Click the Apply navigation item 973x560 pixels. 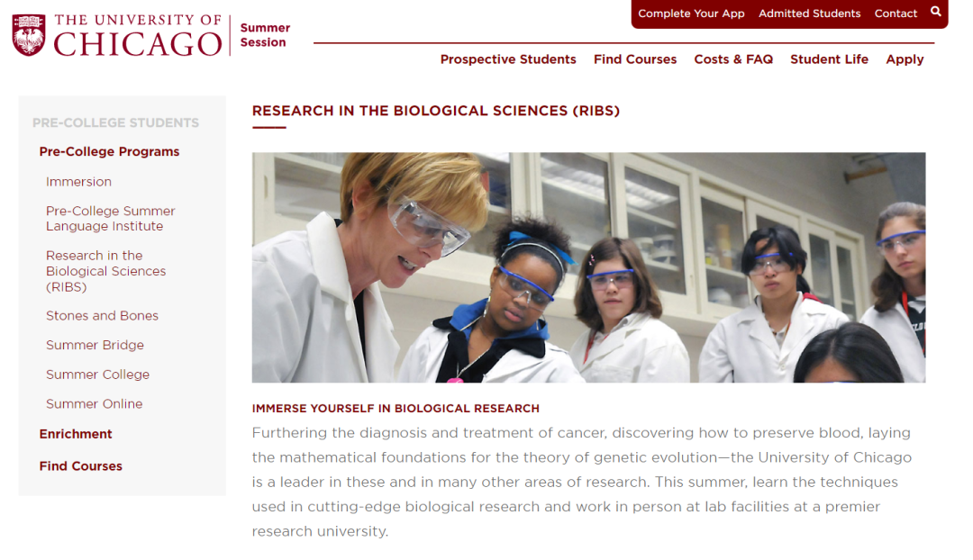905,59
